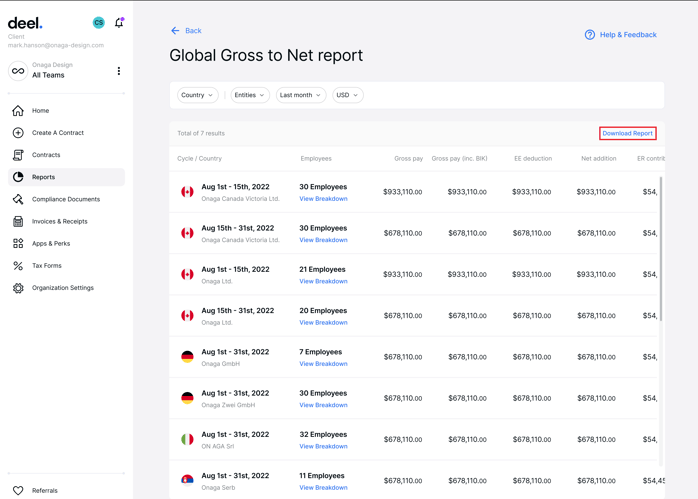The height and width of the screenshot is (499, 698).
Task: Click mark.hanson@onaga-design.com email text
Action: (56, 45)
